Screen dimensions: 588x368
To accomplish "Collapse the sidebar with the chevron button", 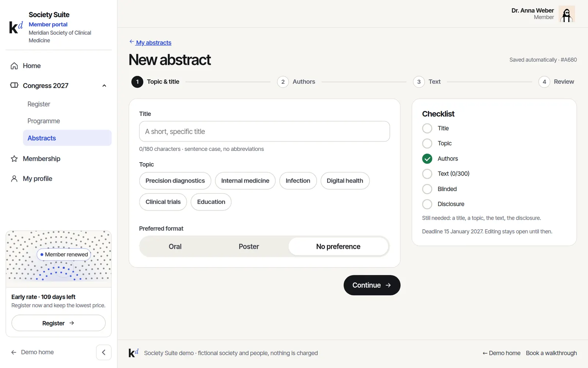I will 104,352.
